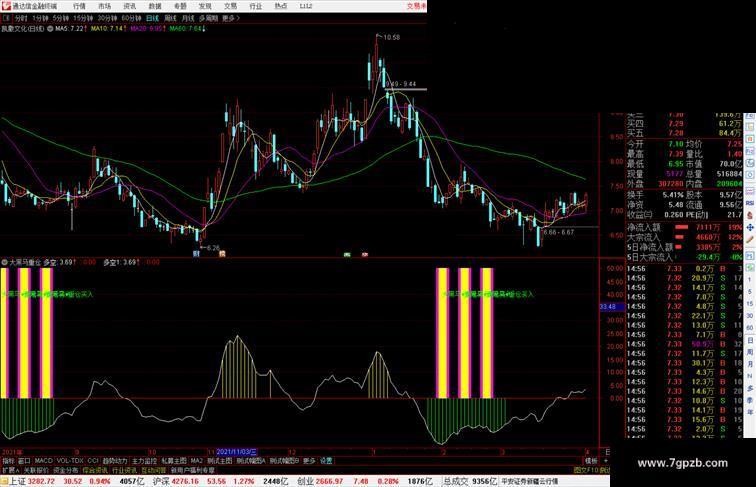Expand 更多 in the indicator bar
The height and width of the screenshot is (487, 756).
point(309,461)
